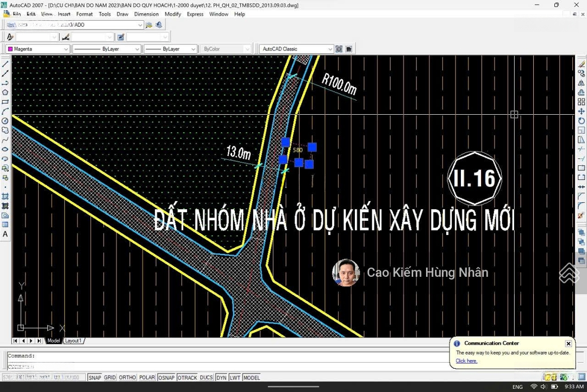Click the Mirror modify tool

click(581, 83)
